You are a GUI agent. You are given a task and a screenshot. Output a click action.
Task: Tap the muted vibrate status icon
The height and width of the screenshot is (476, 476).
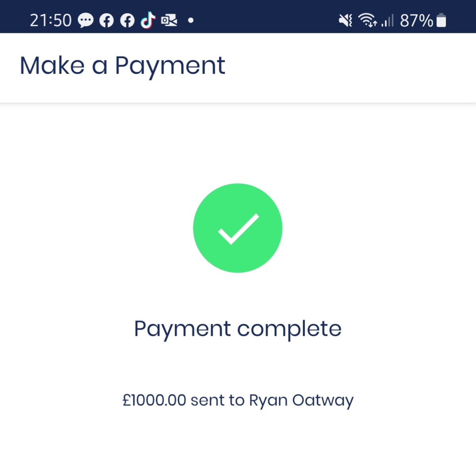[x=345, y=20]
